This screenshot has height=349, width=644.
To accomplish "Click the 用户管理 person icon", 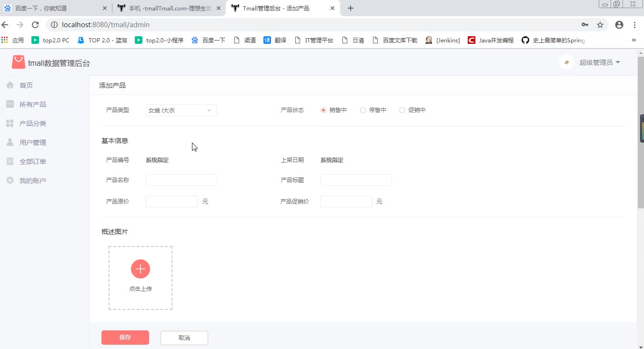I will point(10,143).
